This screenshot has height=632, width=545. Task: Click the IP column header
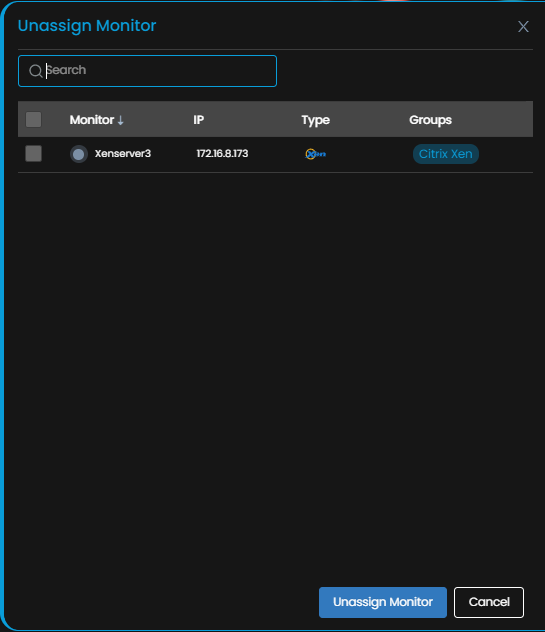click(198, 120)
